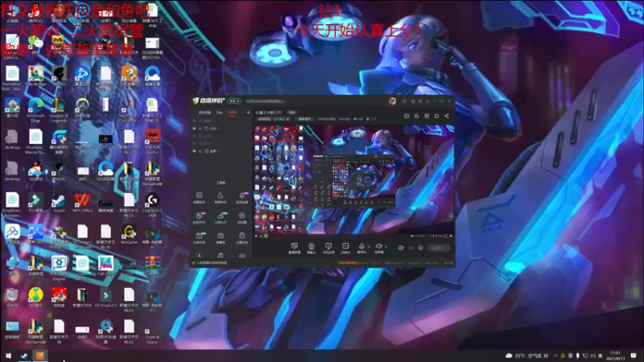Select the QQ音乐 desktop icon
Viewport: 644px width, 362px height.
coord(35,298)
